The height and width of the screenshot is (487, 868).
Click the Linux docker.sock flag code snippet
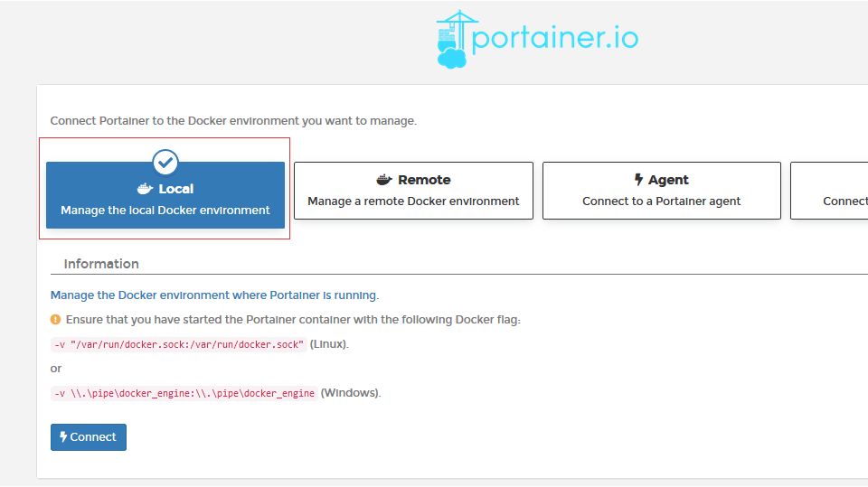click(178, 344)
